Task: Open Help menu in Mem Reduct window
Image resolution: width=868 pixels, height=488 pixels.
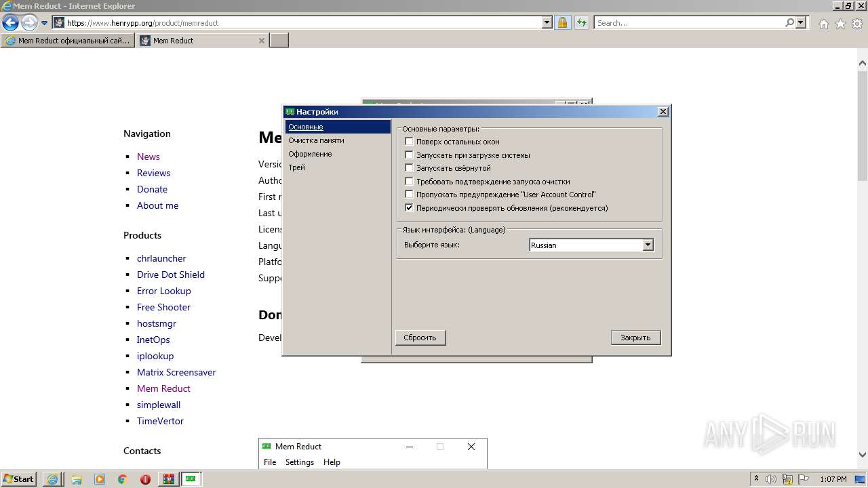Action: tap(332, 462)
